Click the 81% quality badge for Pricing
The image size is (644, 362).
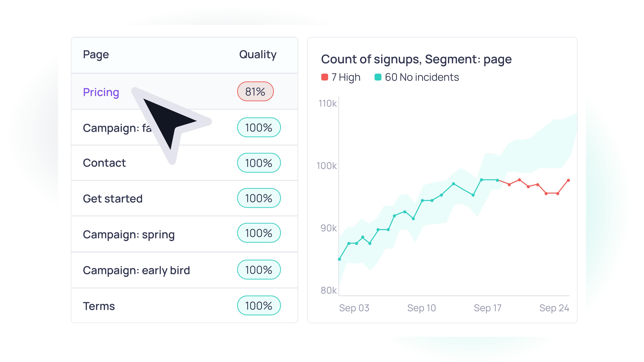point(255,92)
